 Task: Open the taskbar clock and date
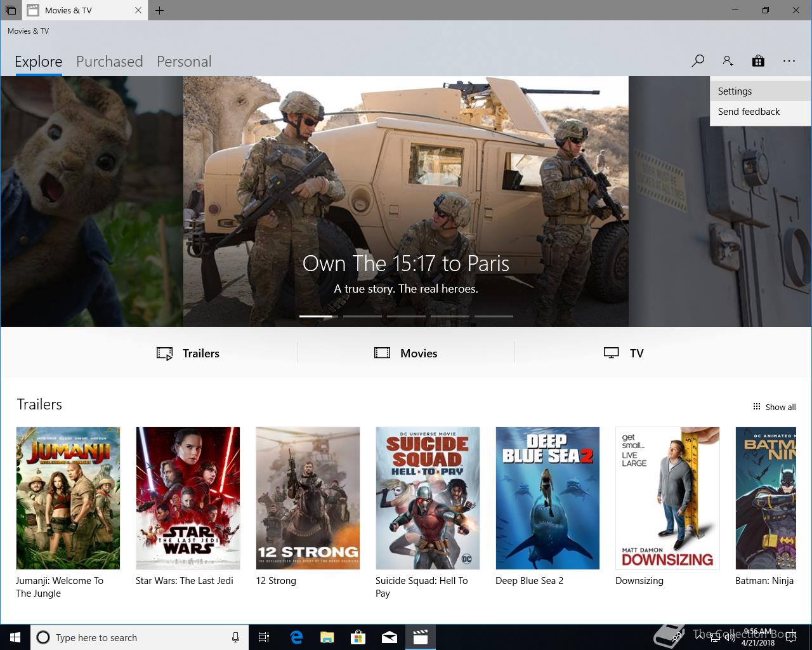(x=759, y=637)
